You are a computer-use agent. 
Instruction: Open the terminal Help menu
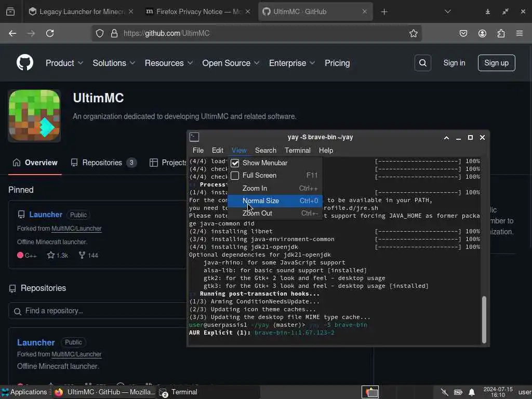[x=326, y=150]
